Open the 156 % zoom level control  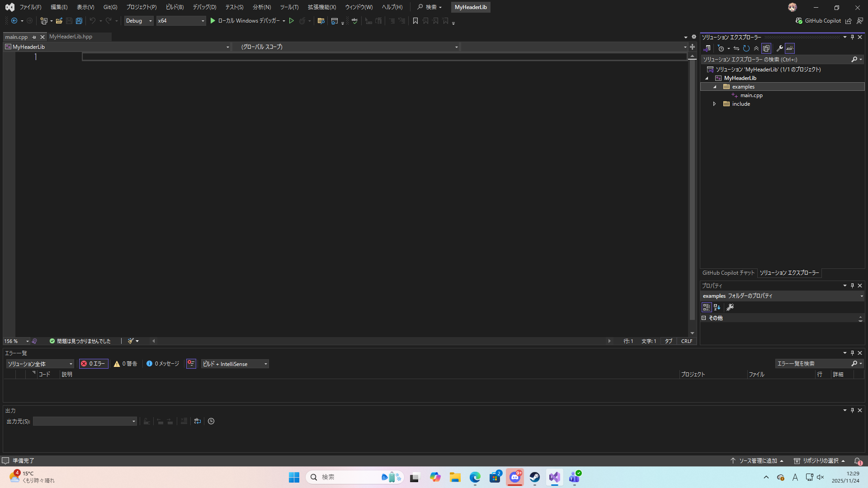coord(16,341)
